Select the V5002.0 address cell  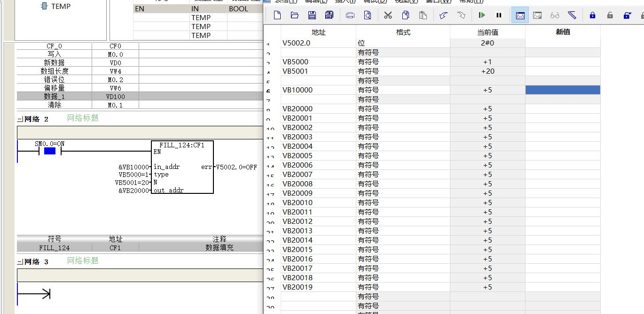[319, 43]
